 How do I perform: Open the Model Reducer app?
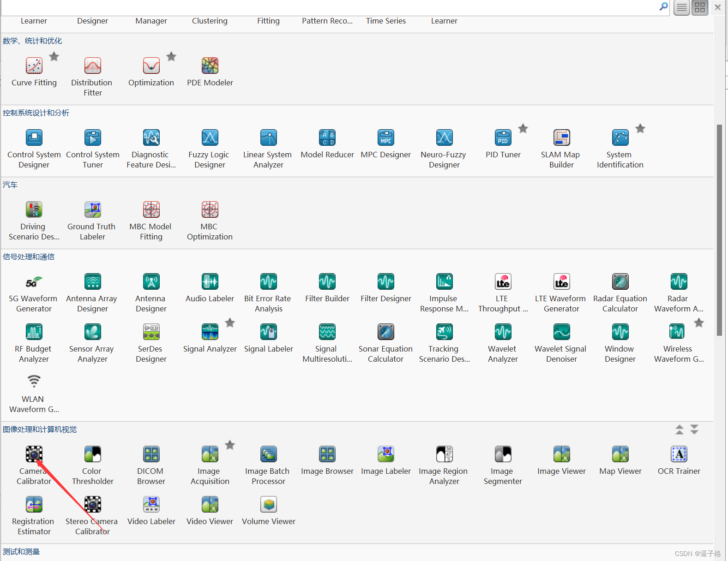(327, 137)
